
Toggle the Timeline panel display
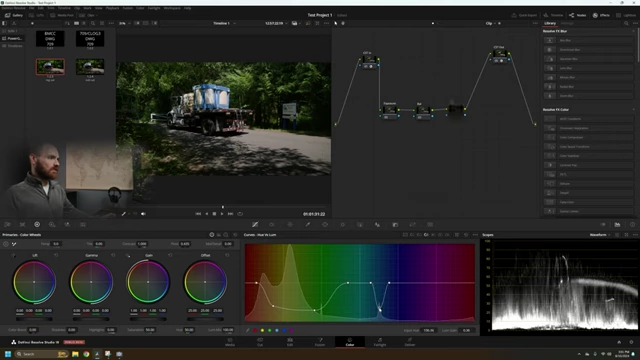(553, 15)
